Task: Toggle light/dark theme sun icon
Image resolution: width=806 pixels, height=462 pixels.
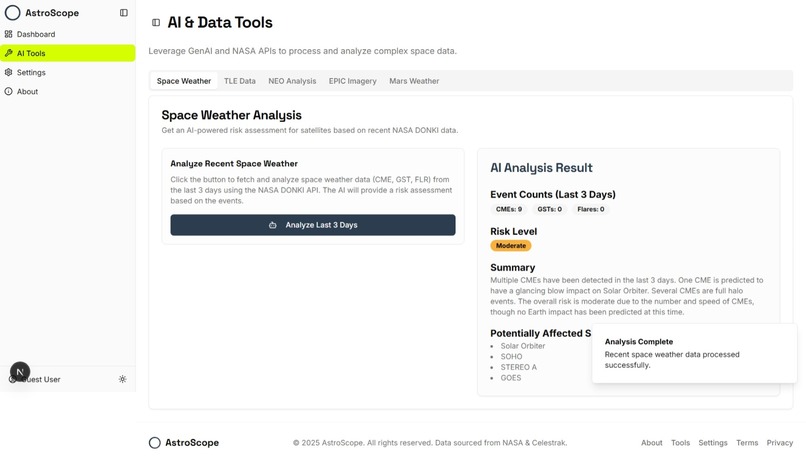Action: tap(122, 379)
